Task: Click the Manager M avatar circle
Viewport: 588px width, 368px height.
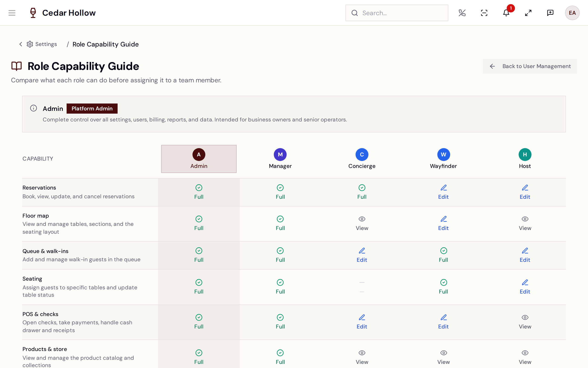Action: pos(280,155)
